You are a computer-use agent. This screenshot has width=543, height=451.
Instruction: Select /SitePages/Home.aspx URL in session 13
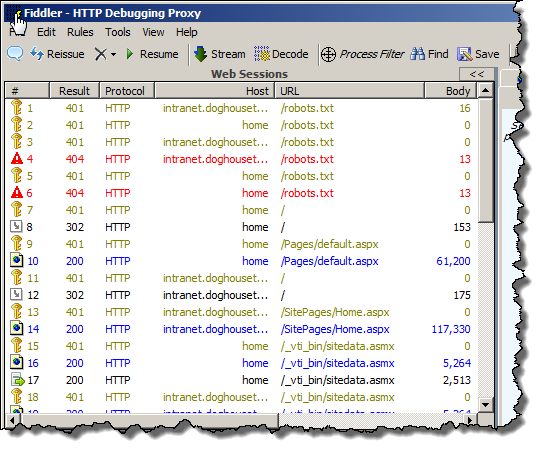click(x=335, y=312)
